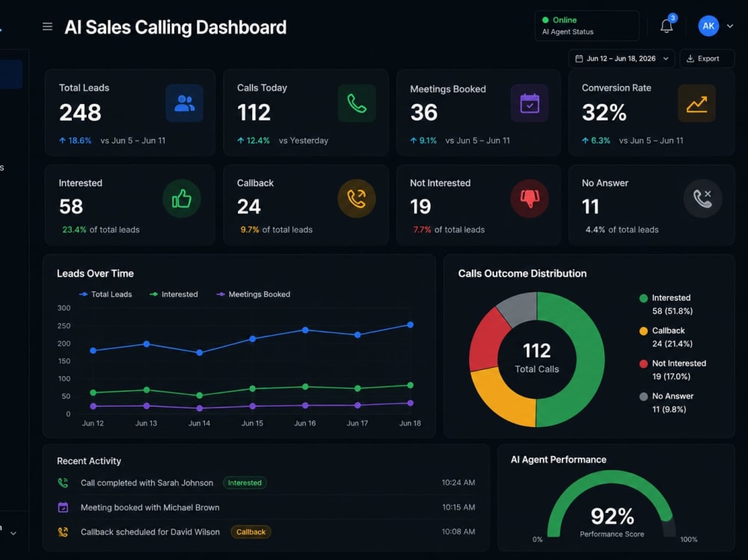Open Meeting booked with Michael Brown entry
748x560 pixels.
(266, 507)
